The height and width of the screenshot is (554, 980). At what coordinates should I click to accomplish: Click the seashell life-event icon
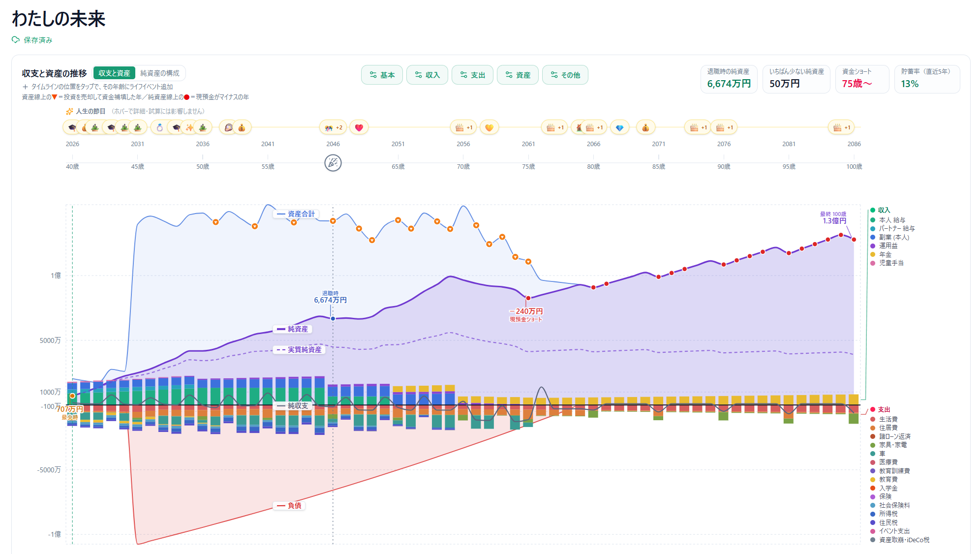(228, 127)
